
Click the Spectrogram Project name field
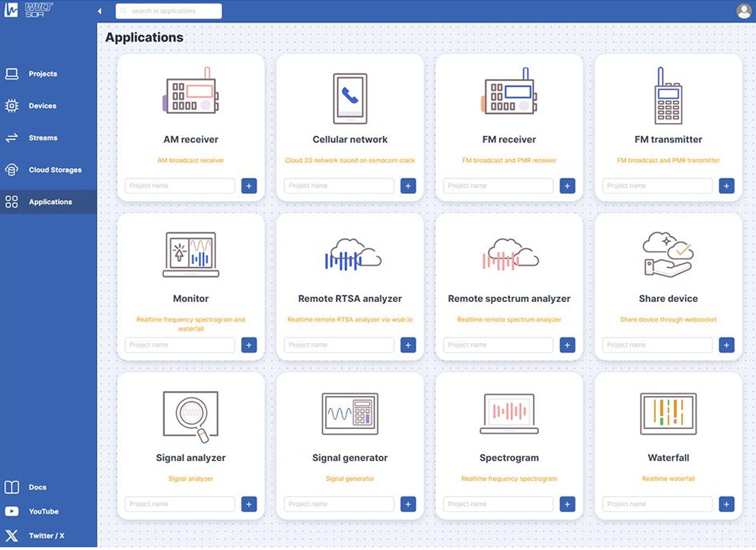tap(498, 504)
